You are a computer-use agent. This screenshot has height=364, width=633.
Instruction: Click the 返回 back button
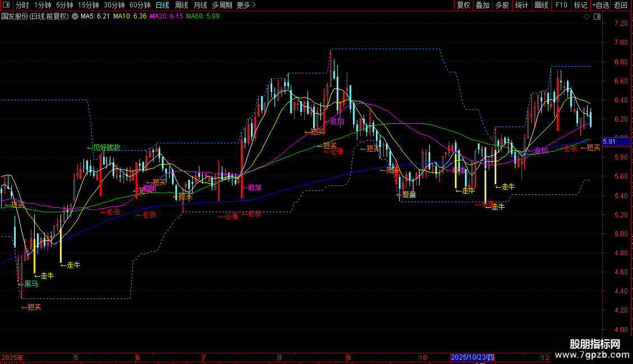pos(621,5)
